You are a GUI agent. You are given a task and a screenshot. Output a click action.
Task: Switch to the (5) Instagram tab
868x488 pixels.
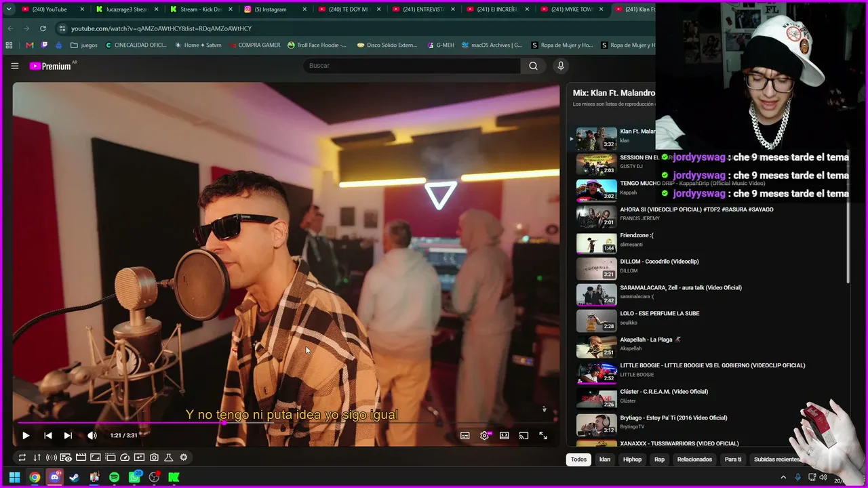coord(275,9)
